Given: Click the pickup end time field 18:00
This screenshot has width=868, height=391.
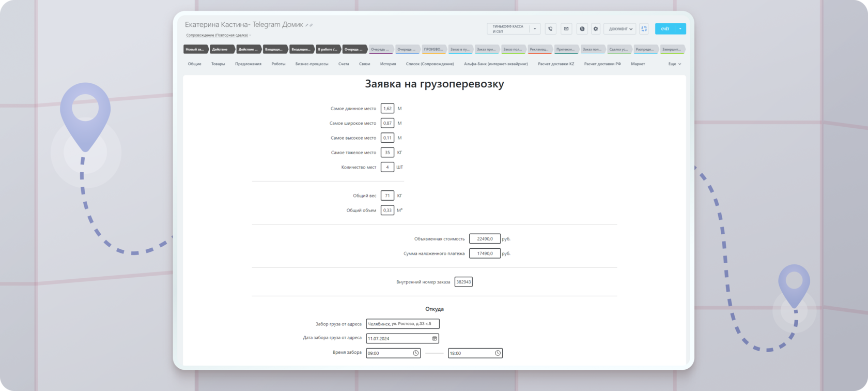Looking at the screenshot, I should pyautogui.click(x=475, y=353).
